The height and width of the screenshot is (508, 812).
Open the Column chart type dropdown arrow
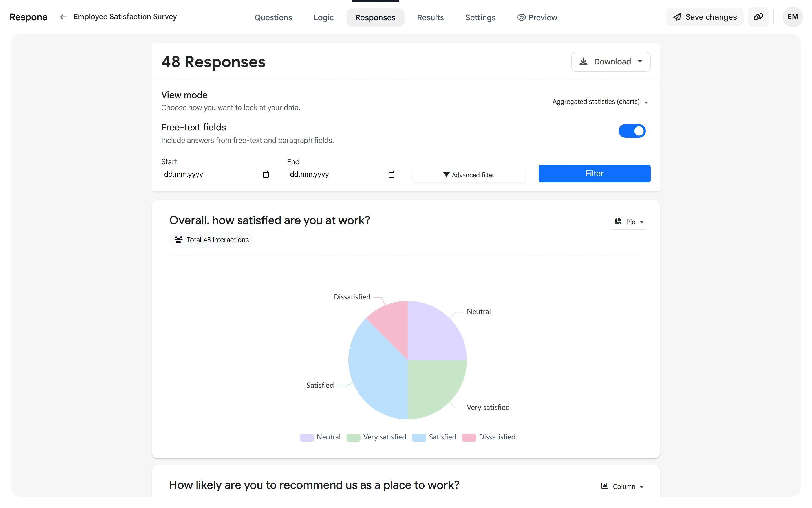(x=641, y=487)
